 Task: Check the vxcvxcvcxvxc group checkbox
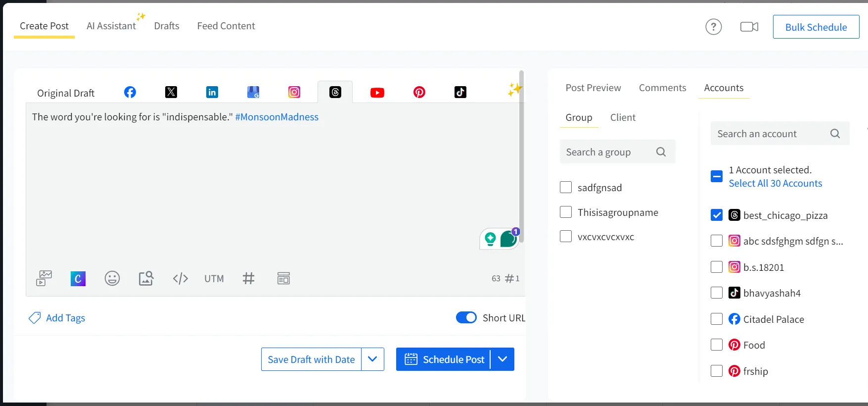566,236
